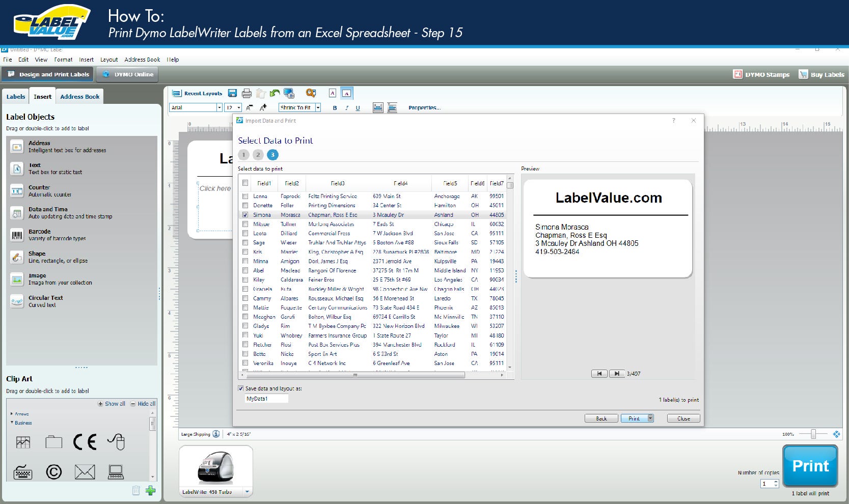Image resolution: width=849 pixels, height=504 pixels.
Task: Open the font size dropdown
Action: click(x=239, y=107)
